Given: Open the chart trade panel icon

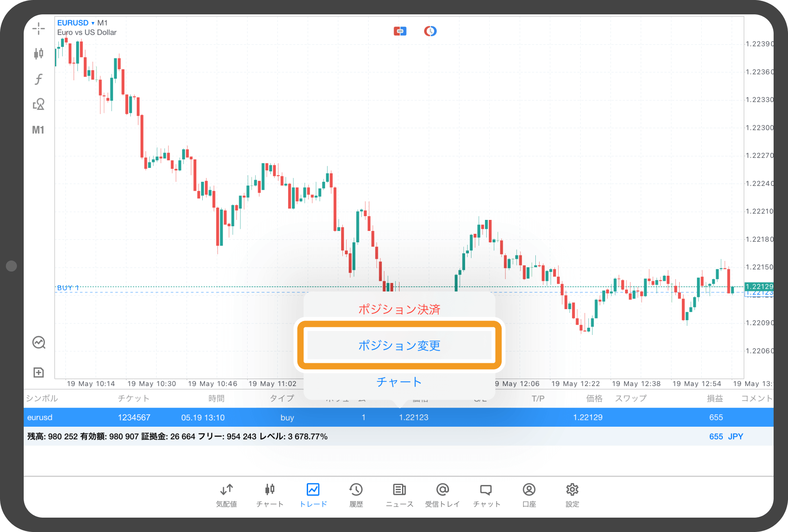Looking at the screenshot, I should (39, 342).
